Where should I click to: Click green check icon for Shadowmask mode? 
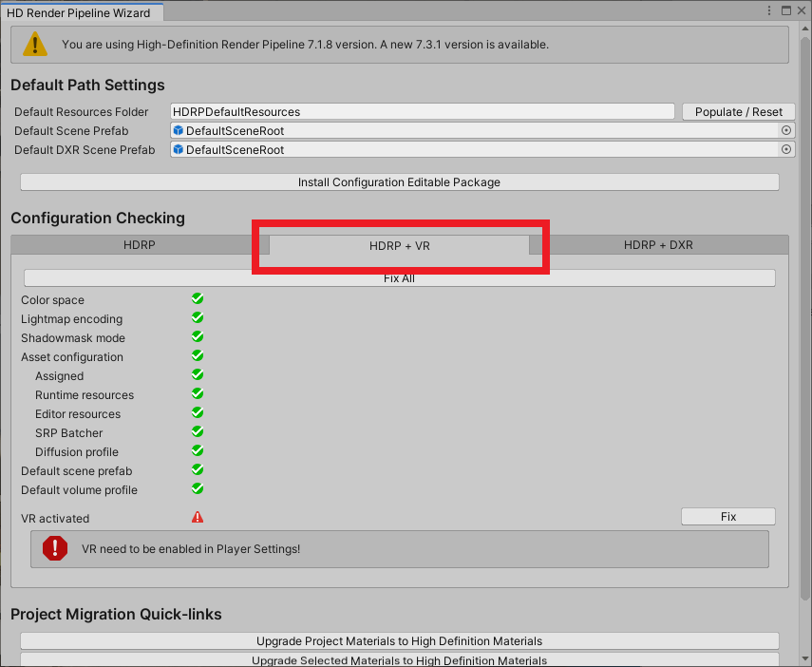[x=198, y=337]
